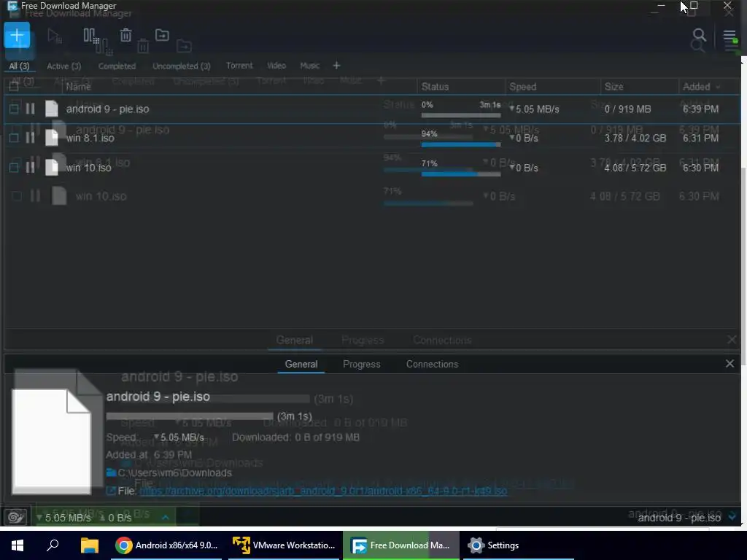Filter by the Video tab

click(276, 66)
